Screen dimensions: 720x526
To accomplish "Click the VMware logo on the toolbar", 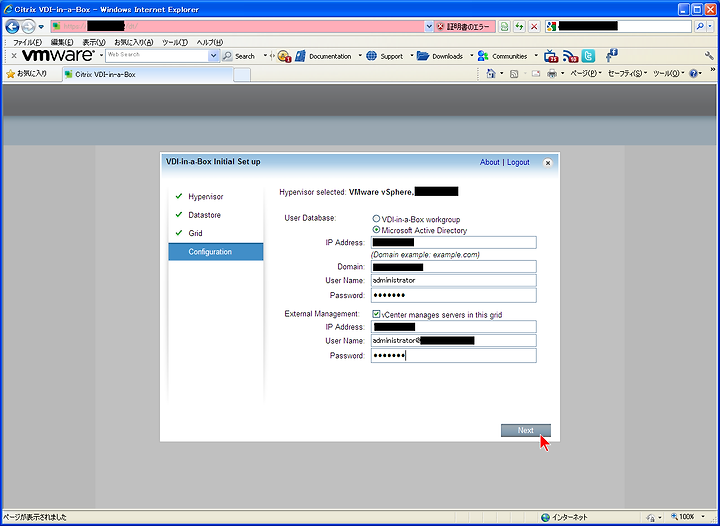I will click(x=58, y=56).
